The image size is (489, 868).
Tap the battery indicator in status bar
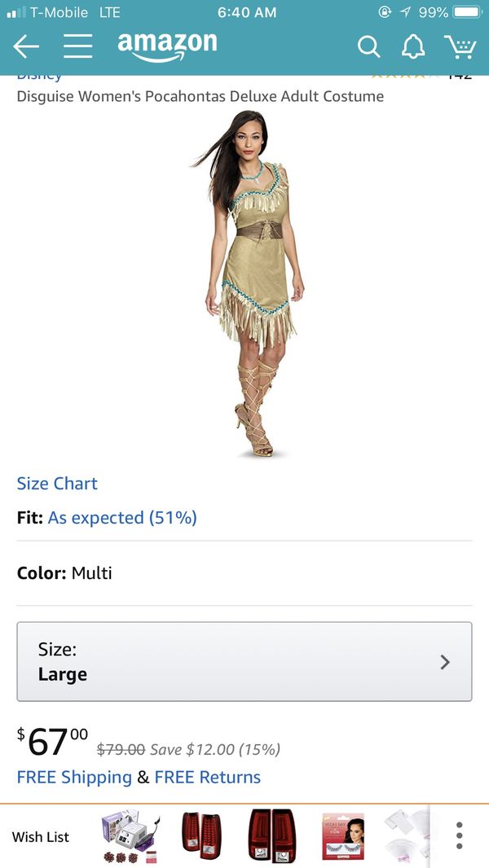pyautogui.click(x=468, y=12)
